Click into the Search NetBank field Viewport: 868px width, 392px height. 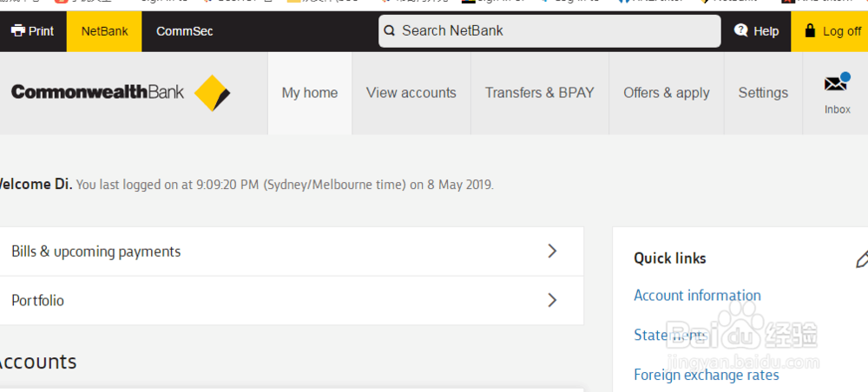[x=549, y=31]
